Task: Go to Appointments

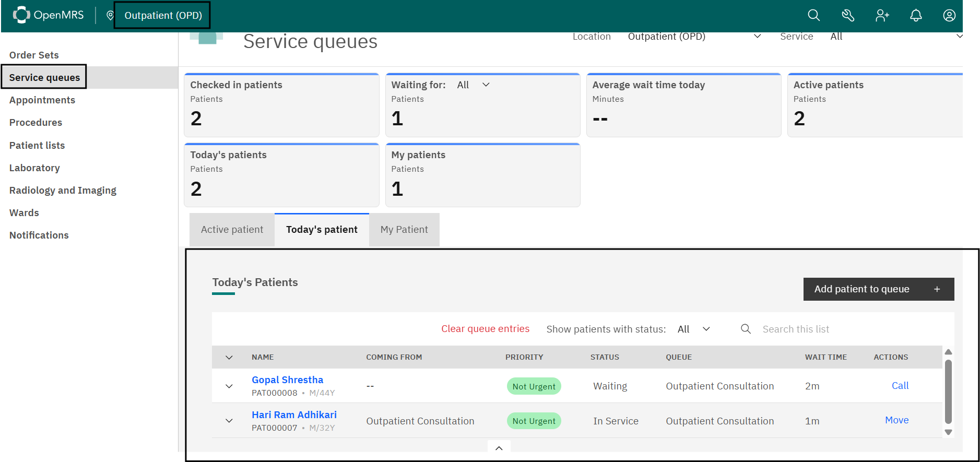Action: point(42,100)
